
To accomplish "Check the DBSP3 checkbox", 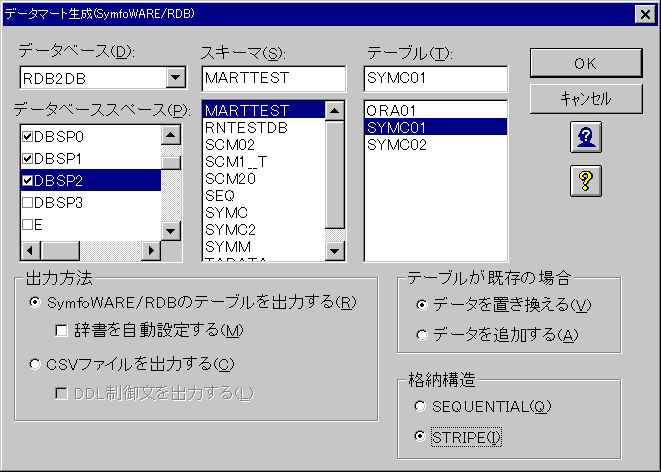I will point(28,203).
